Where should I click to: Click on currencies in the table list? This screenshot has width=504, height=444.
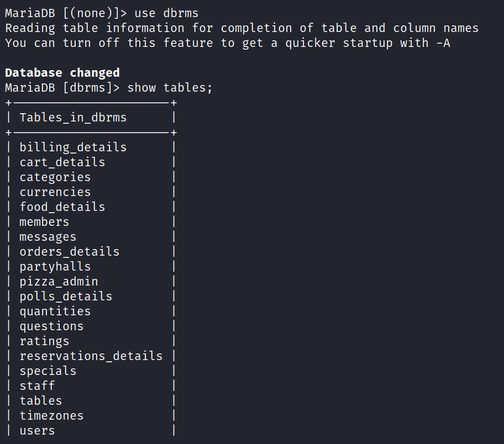(55, 192)
